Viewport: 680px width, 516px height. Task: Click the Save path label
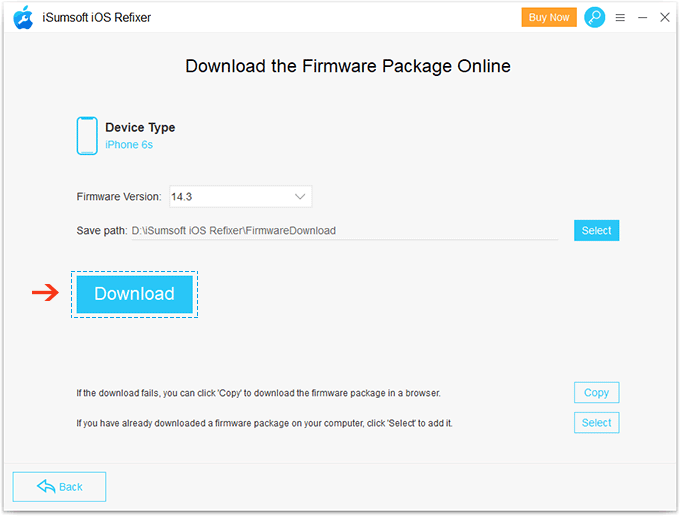point(101,231)
